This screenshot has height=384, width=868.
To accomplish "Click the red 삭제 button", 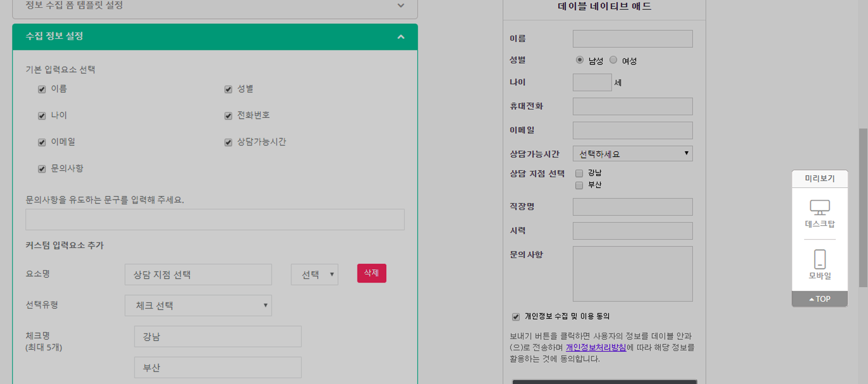I will [372, 273].
